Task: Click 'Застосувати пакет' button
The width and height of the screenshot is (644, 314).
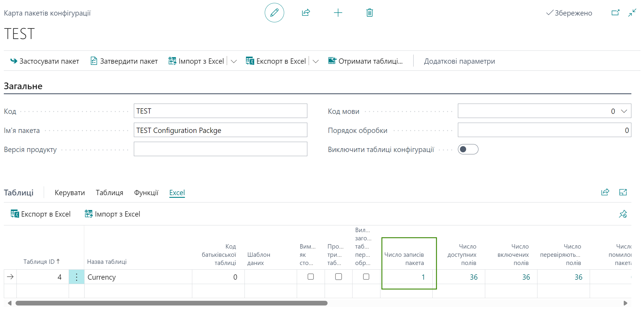Action: coord(45,61)
